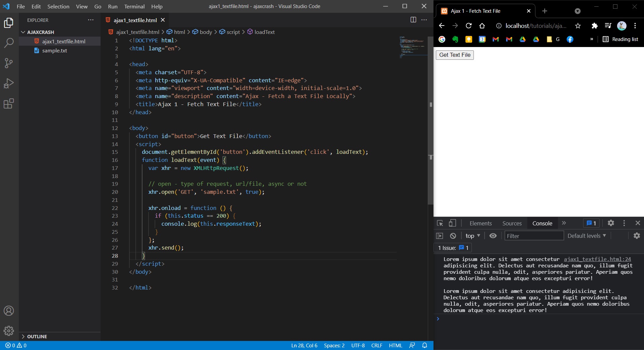Open the Chrome tab search dropdown arrow
This screenshot has height=350, width=644.
pos(578,11)
